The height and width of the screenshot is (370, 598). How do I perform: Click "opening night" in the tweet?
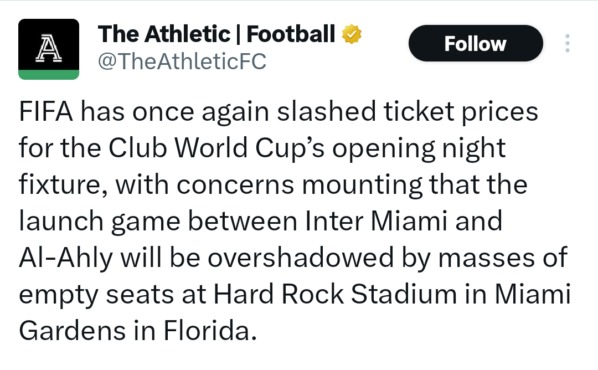pyautogui.click(x=419, y=150)
